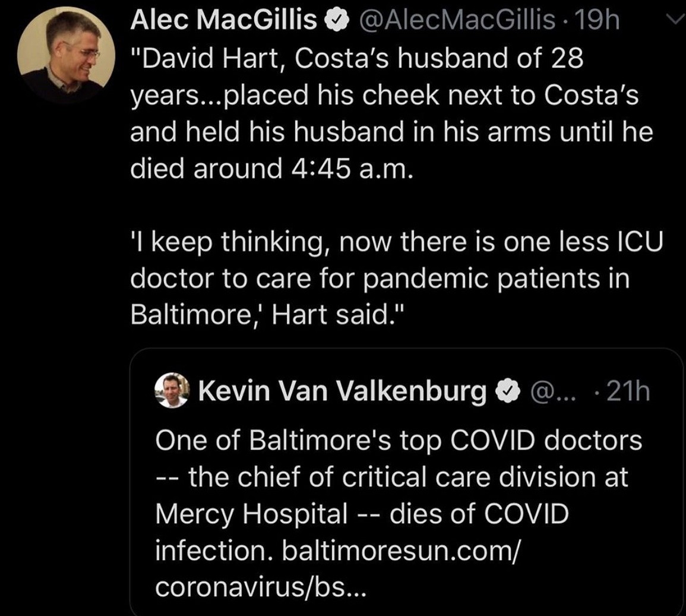
Task: Click the 21h quoted tweet timestamp
Action: click(631, 391)
